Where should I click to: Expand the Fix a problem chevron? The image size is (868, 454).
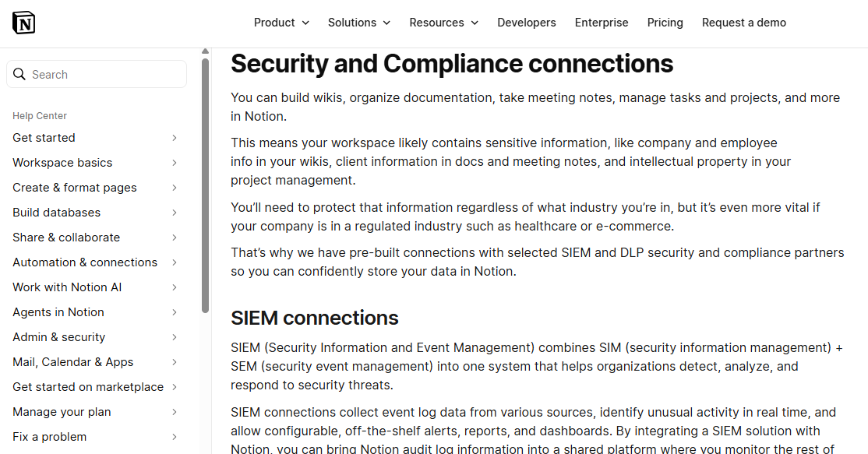point(175,436)
